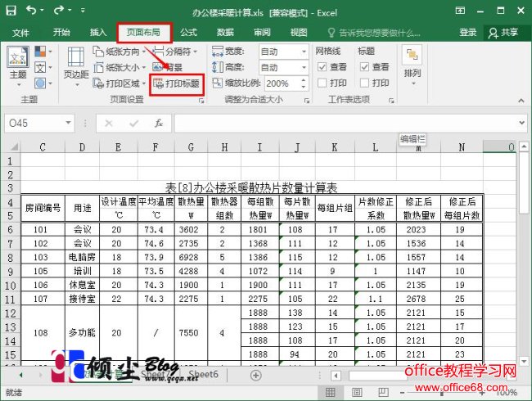Click formula bar confirm check icon
532x401 pixels.
pyautogui.click(x=134, y=123)
